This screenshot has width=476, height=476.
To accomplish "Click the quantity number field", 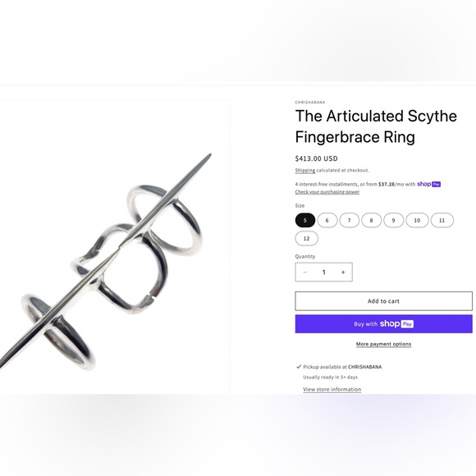I will [x=324, y=272].
